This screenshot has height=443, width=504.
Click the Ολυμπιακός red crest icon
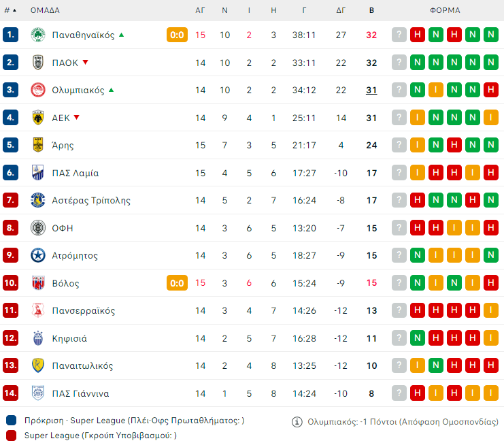[38, 90]
